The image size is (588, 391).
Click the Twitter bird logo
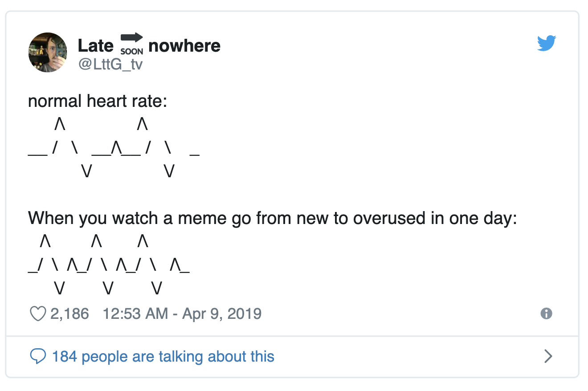pos(547,42)
